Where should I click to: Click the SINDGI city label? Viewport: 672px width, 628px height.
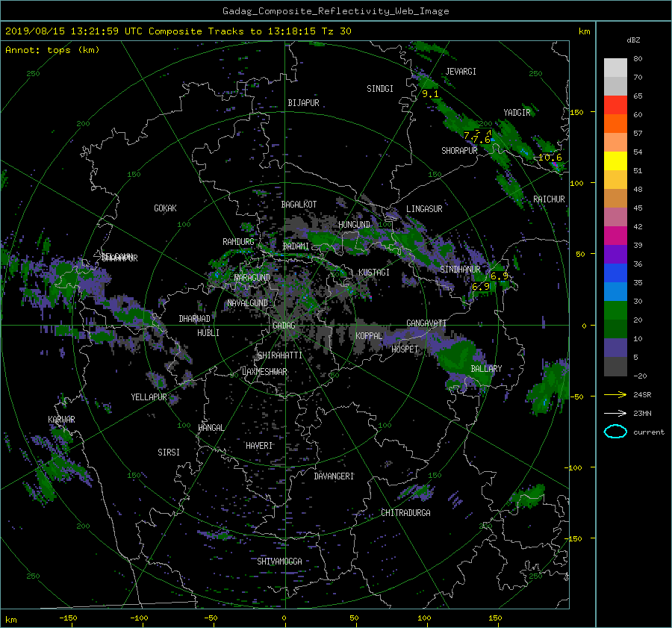380,89
